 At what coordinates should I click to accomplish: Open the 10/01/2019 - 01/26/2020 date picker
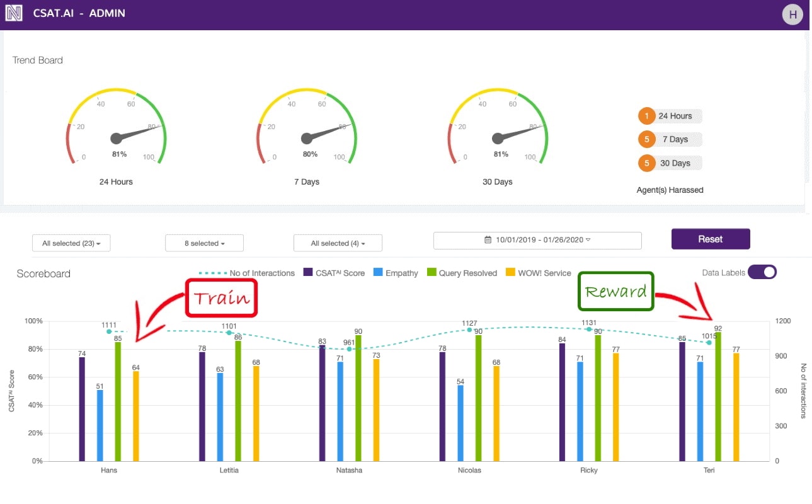click(x=537, y=240)
